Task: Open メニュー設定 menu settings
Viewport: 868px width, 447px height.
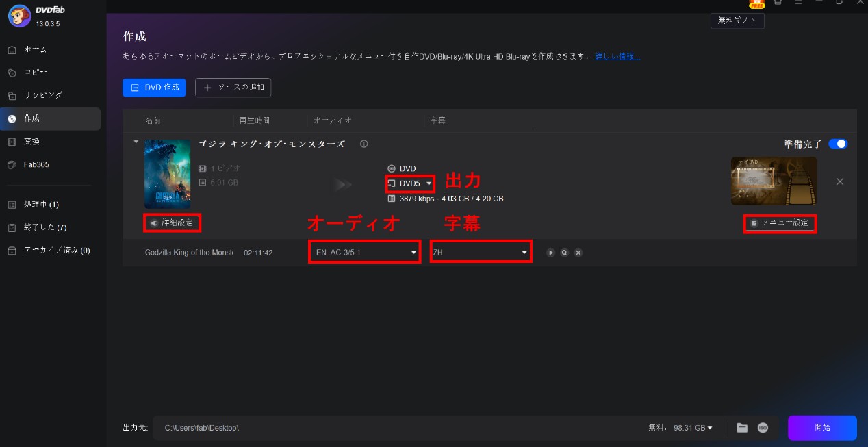Action: point(780,222)
